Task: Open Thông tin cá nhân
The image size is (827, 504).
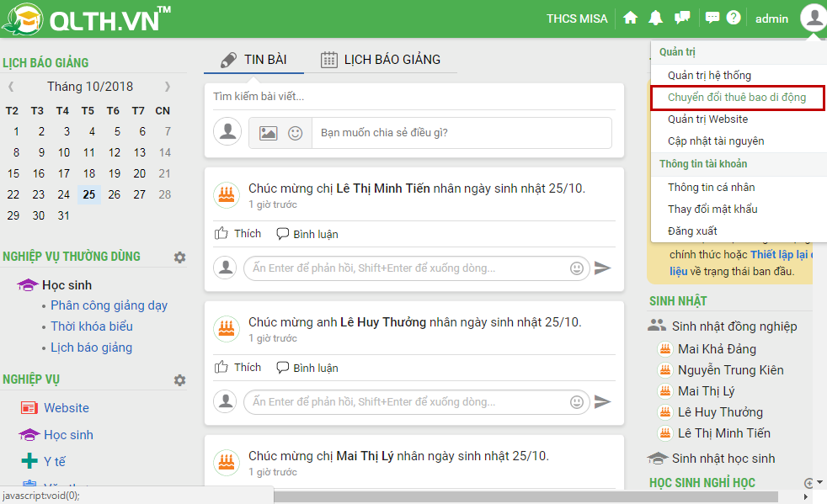Action: pyautogui.click(x=711, y=187)
